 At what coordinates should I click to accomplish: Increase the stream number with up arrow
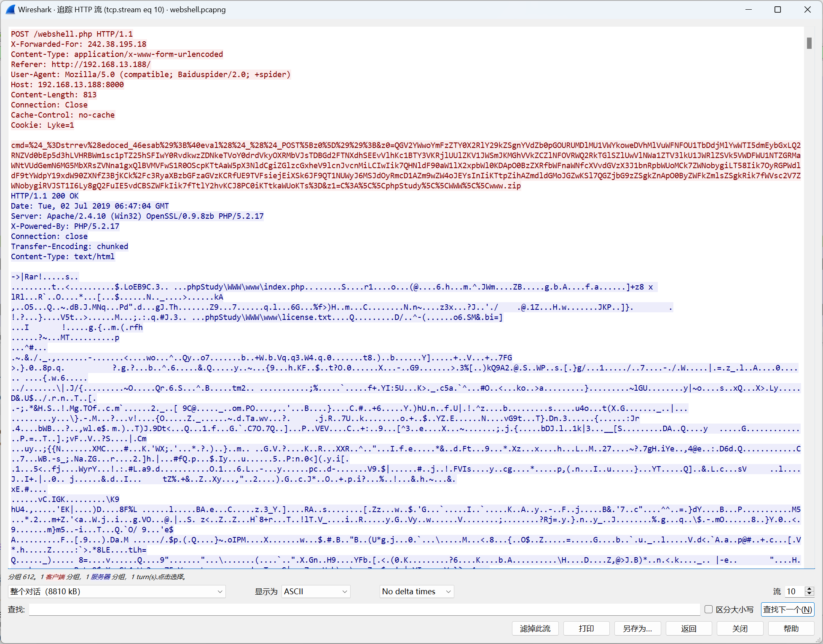click(x=809, y=589)
